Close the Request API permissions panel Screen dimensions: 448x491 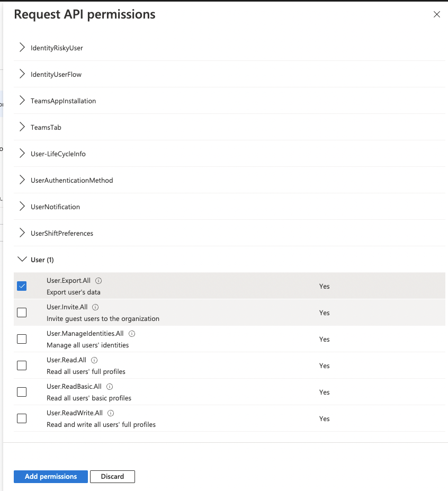[437, 15]
